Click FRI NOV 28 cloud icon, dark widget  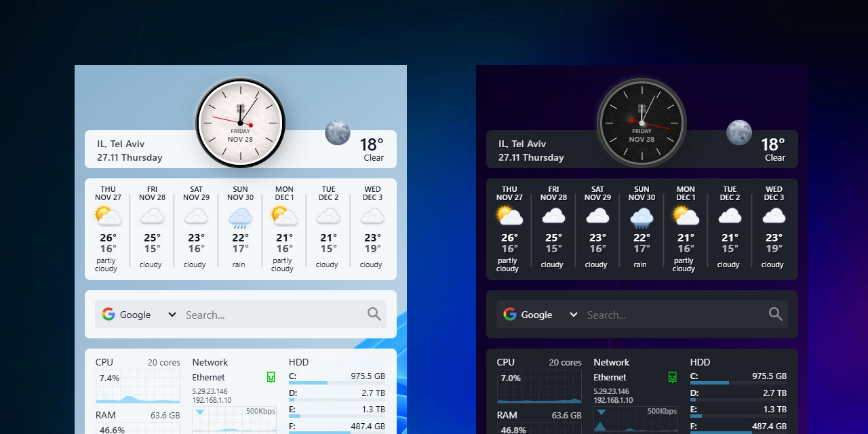pos(553,216)
